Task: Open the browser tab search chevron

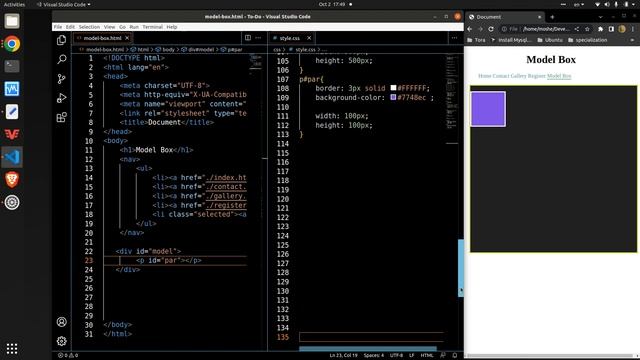Action: click(x=600, y=17)
